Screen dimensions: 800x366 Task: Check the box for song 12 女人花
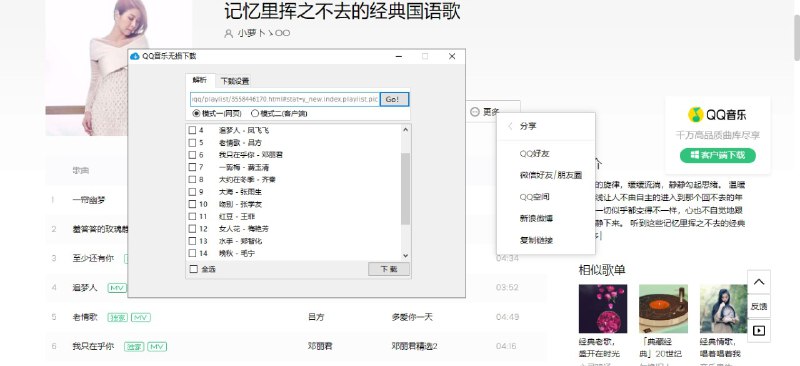[192, 228]
